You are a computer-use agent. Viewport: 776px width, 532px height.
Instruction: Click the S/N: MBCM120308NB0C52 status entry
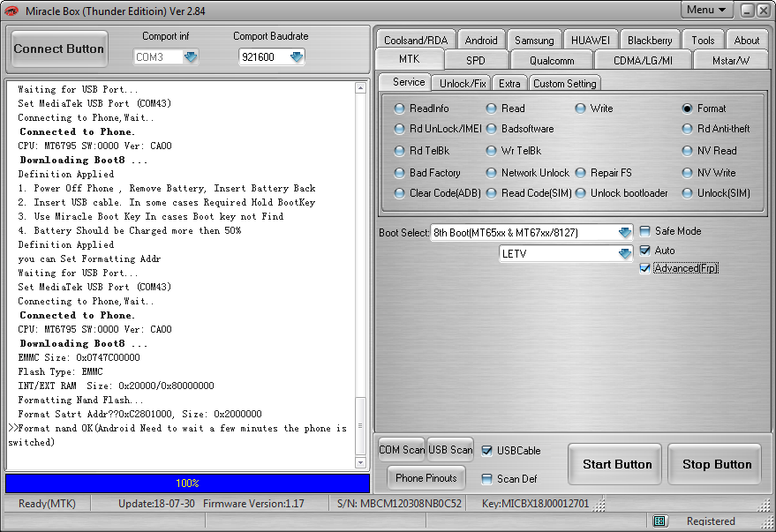point(399,503)
